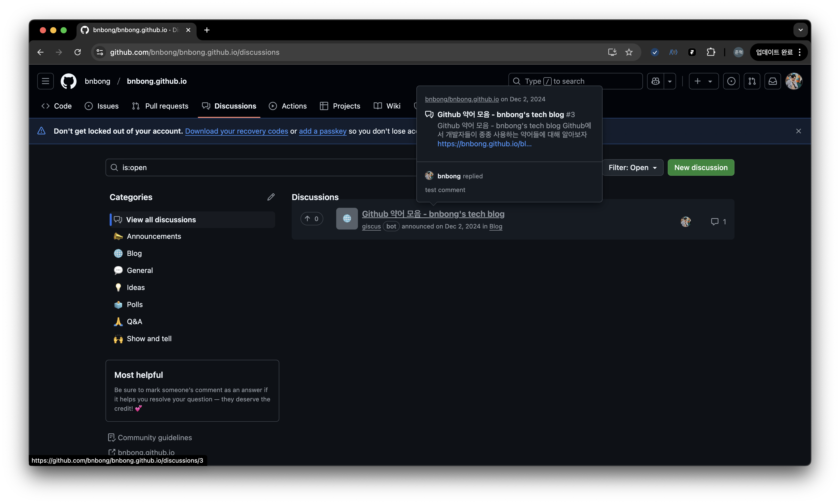Upvote the Github 약어 모음 discussion
The height and width of the screenshot is (504, 840).
click(312, 219)
